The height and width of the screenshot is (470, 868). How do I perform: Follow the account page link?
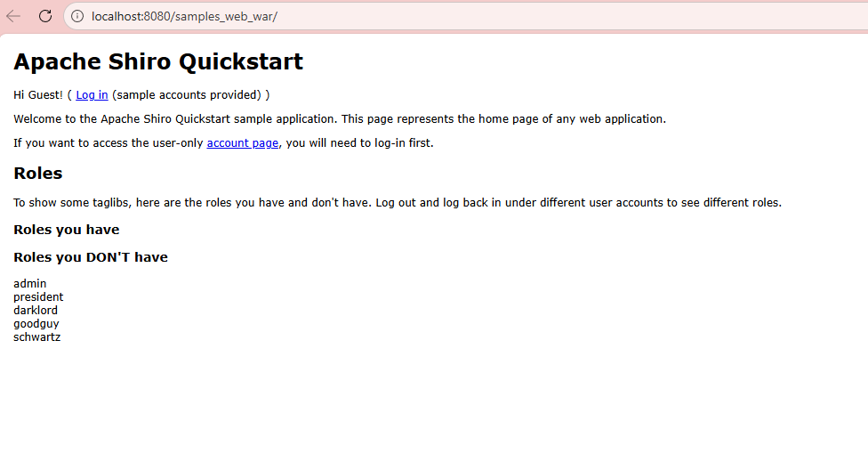pyautogui.click(x=242, y=143)
